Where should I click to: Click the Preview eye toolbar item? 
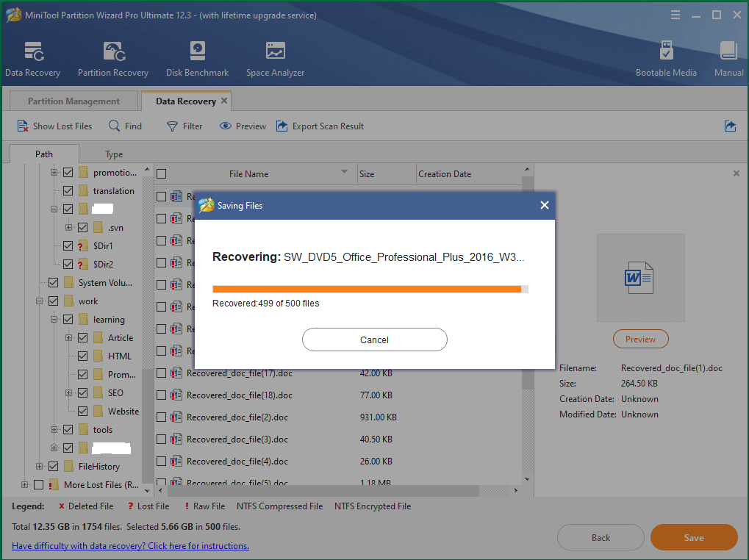pyautogui.click(x=243, y=126)
